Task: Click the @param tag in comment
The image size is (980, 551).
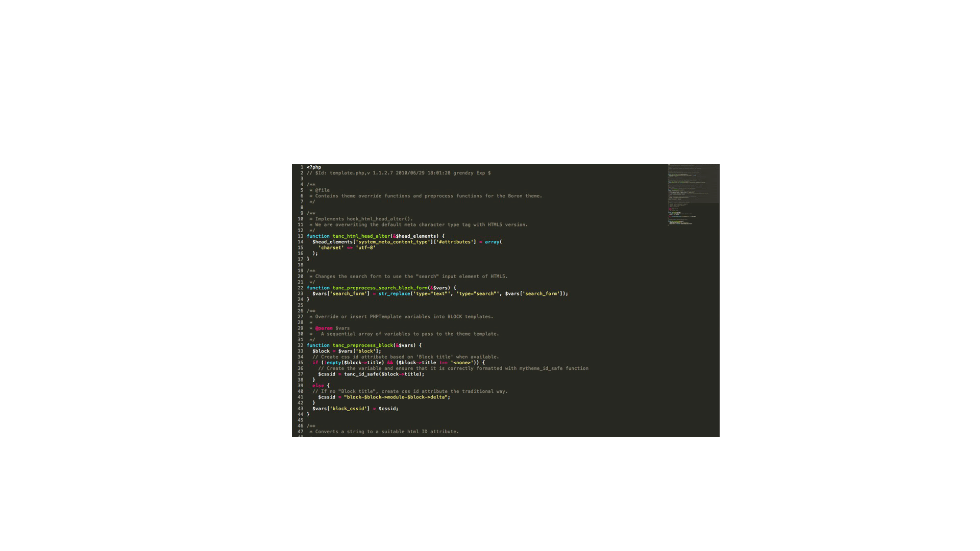Action: tap(324, 329)
